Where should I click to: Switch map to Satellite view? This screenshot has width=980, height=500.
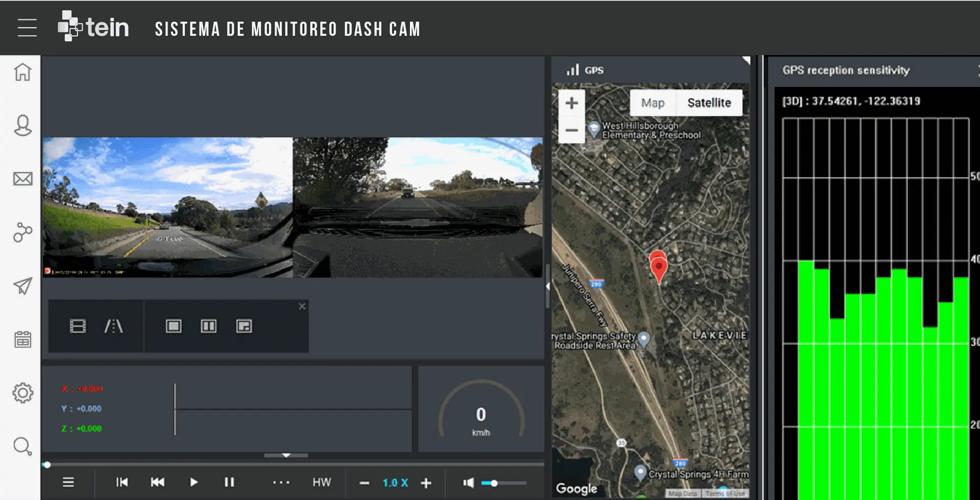click(709, 103)
